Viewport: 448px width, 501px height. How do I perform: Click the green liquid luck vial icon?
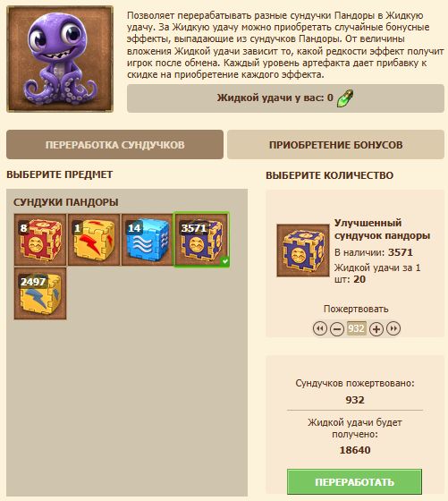[345, 98]
